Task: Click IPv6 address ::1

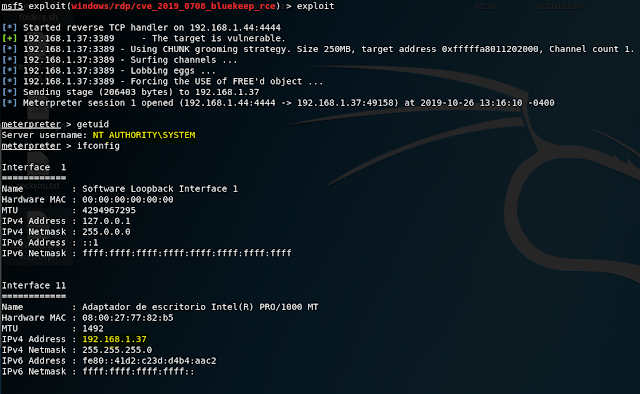Action: [x=90, y=243]
